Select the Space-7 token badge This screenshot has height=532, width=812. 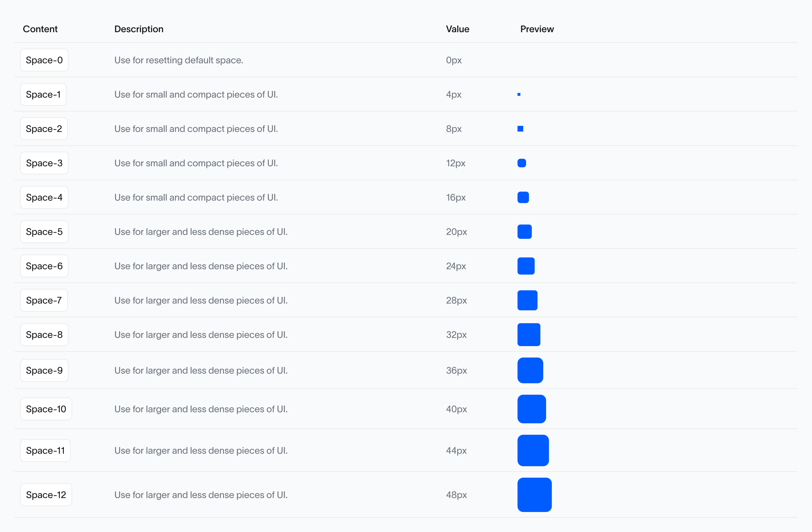[44, 300]
